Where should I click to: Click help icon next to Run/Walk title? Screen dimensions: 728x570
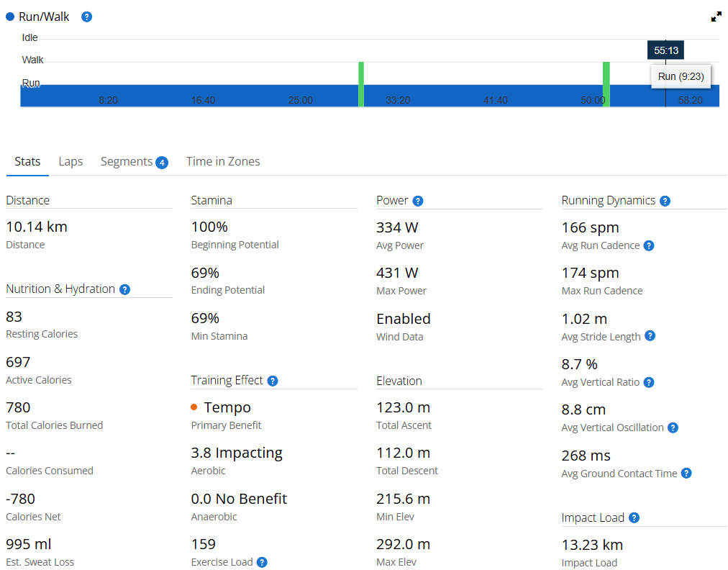pyautogui.click(x=87, y=17)
